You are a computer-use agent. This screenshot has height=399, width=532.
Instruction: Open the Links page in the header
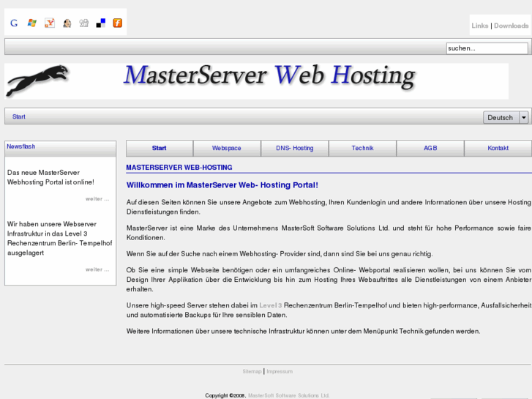480,26
